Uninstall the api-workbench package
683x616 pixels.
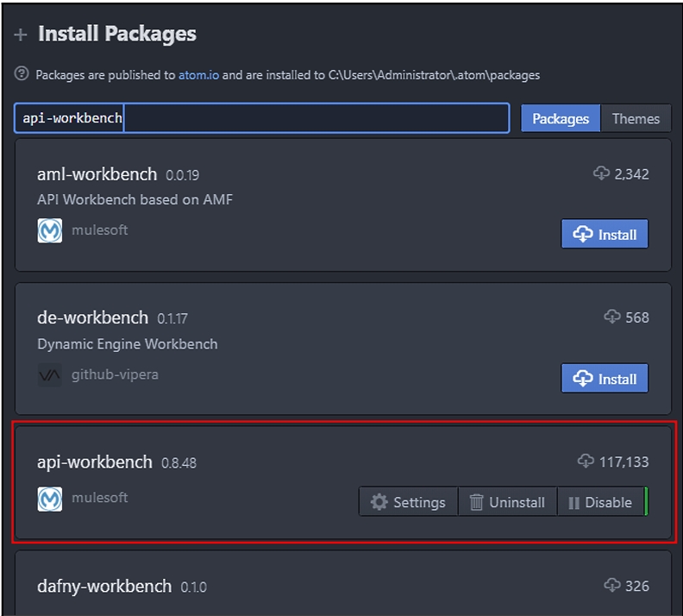507,502
